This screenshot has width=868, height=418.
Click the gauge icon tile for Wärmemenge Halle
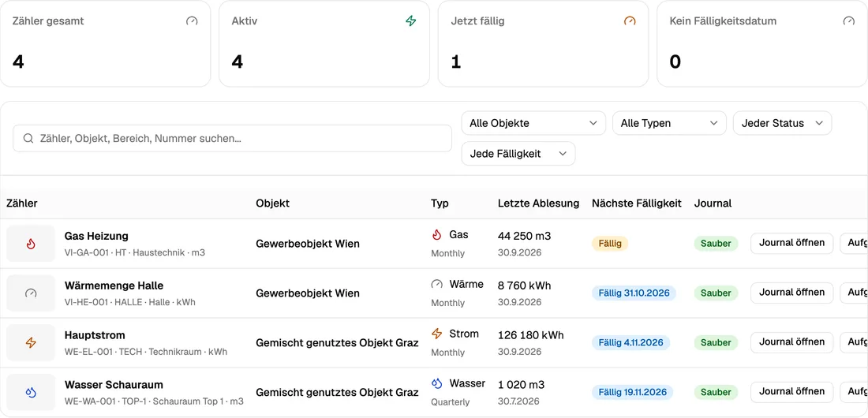point(31,293)
